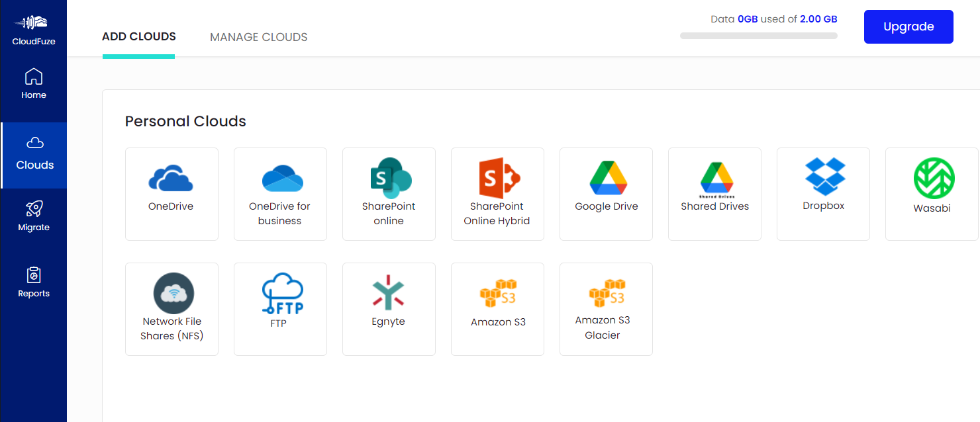Open the Migrate rocket icon

(x=34, y=209)
